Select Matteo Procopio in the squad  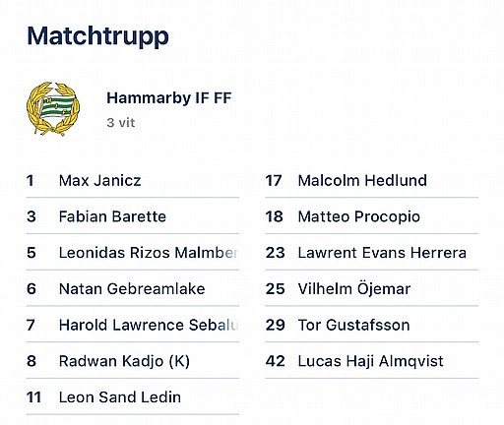point(371,216)
